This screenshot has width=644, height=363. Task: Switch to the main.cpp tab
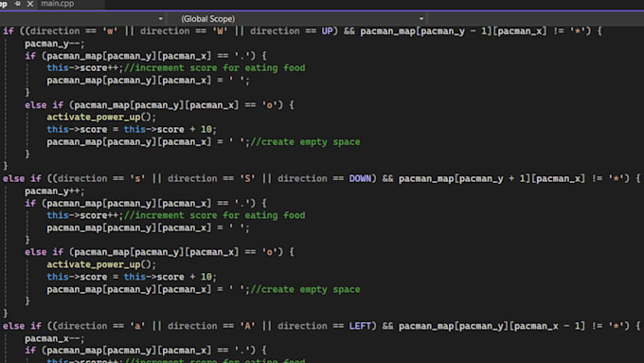58,4
